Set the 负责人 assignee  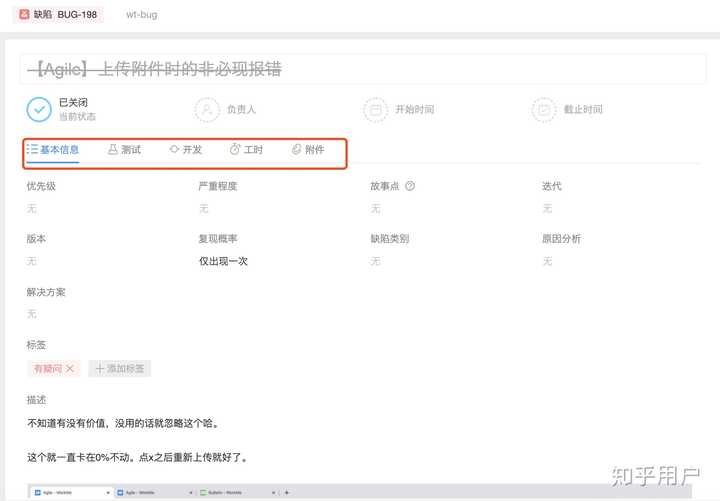click(x=225, y=109)
